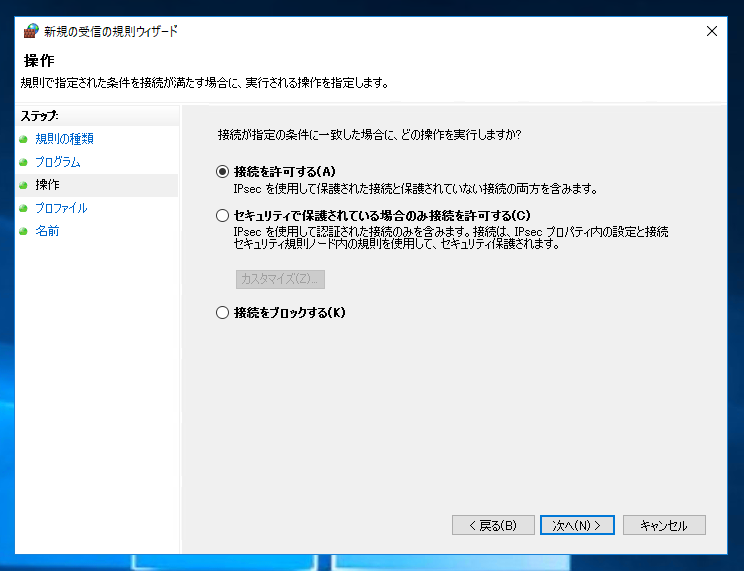Viewport: 744px width, 571px height.
Task: Click subtitle 規則で指定された条件を接続が満たす場合に
Action: pos(205,83)
